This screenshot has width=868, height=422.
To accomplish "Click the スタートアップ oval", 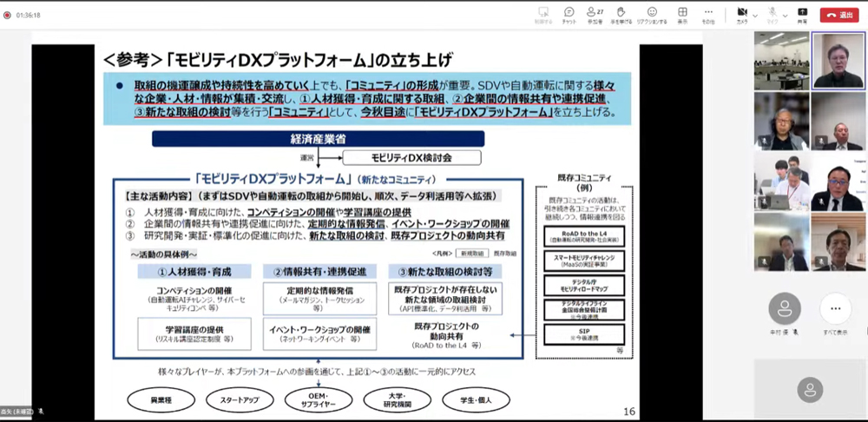I will click(x=240, y=399).
